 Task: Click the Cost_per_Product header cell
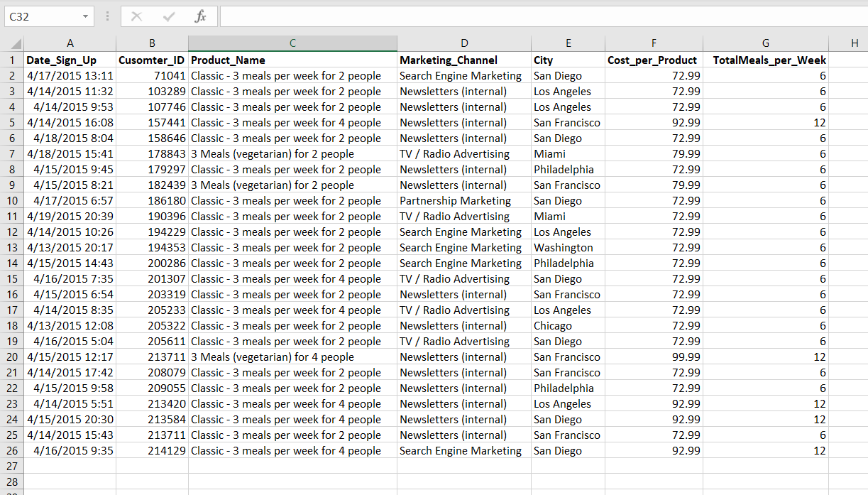(x=654, y=60)
